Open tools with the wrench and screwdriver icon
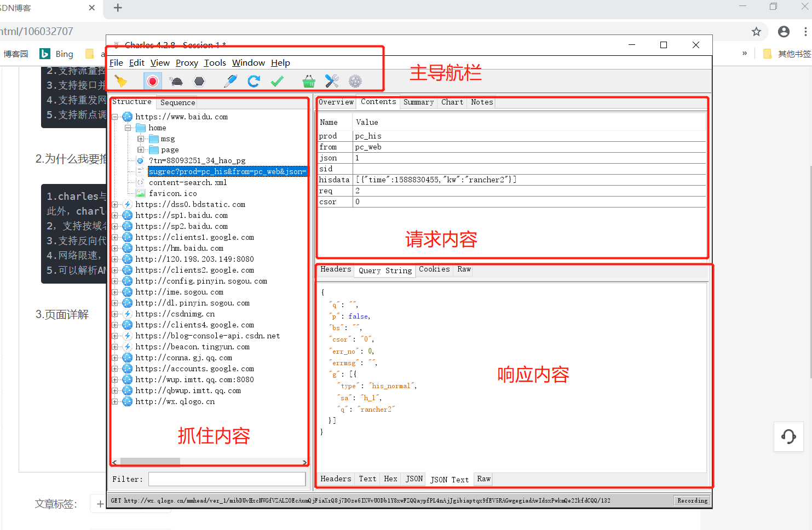 pos(331,80)
